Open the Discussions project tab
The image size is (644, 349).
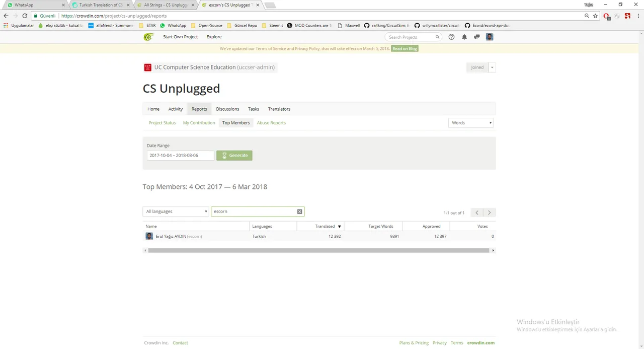coord(227,109)
